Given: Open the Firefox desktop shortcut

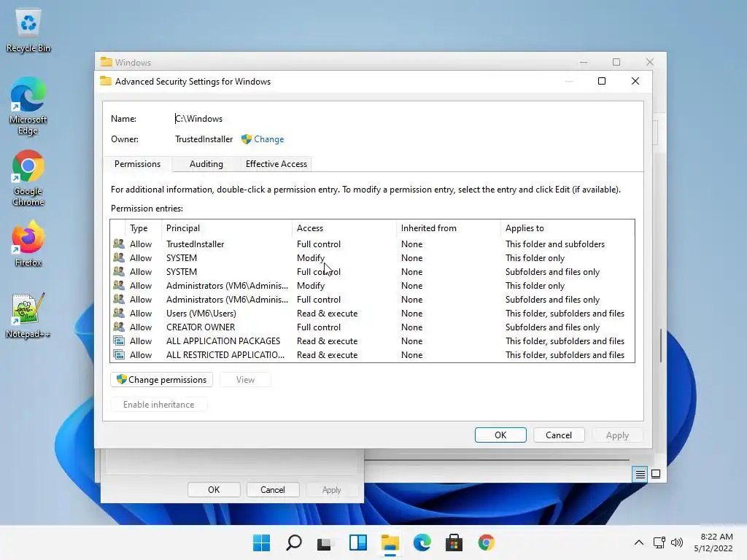Looking at the screenshot, I should pyautogui.click(x=28, y=244).
